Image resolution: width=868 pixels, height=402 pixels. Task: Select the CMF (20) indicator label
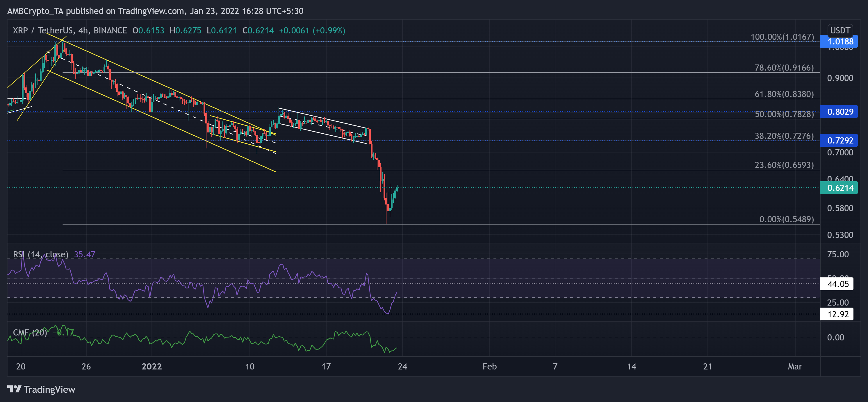[x=30, y=332]
